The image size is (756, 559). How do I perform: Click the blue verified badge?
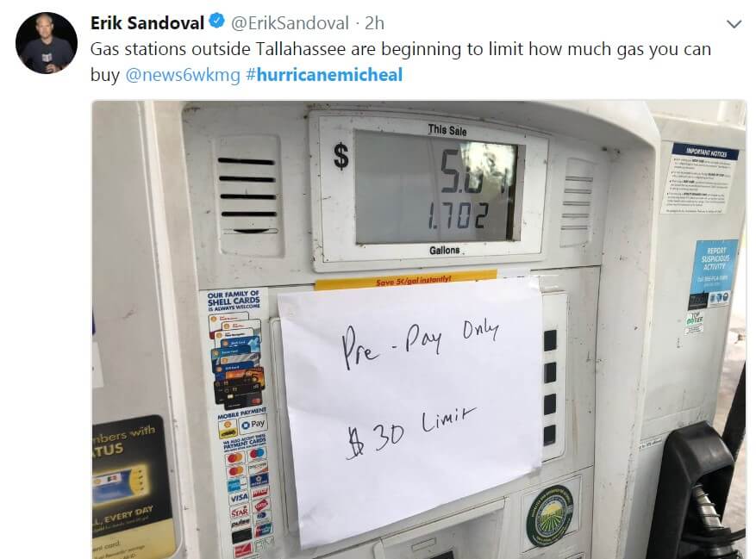(x=217, y=22)
